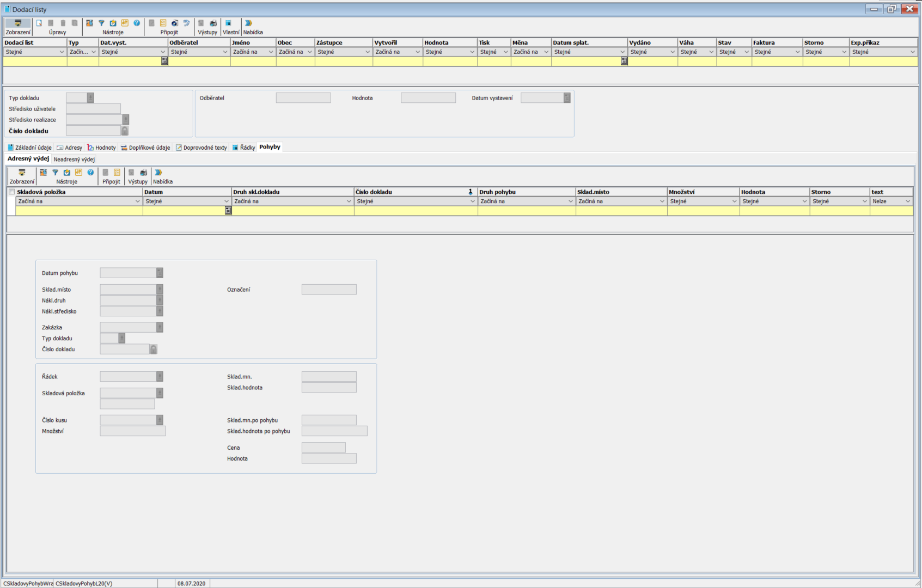922x588 pixels.
Task: Switch to the Řádky tab
Action: [244, 148]
